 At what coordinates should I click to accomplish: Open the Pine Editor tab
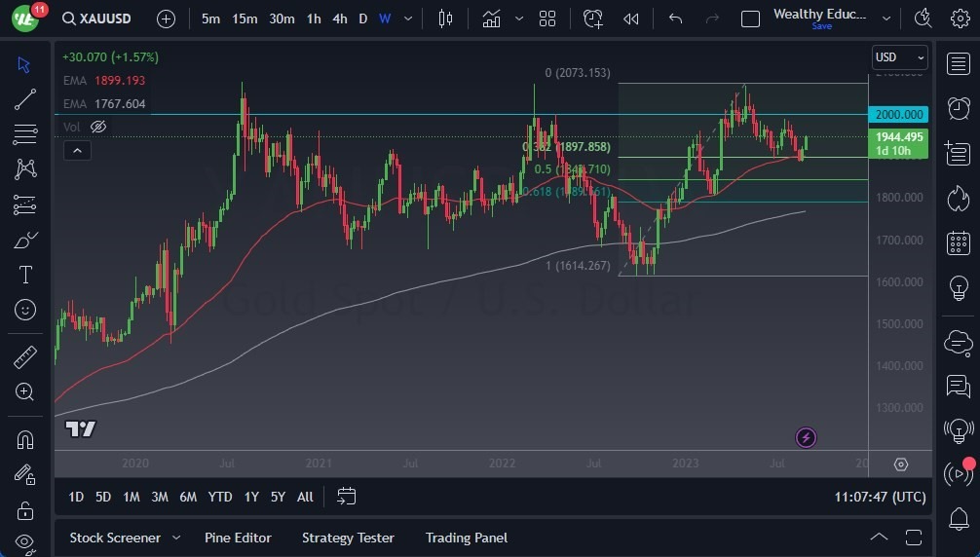[x=238, y=538]
